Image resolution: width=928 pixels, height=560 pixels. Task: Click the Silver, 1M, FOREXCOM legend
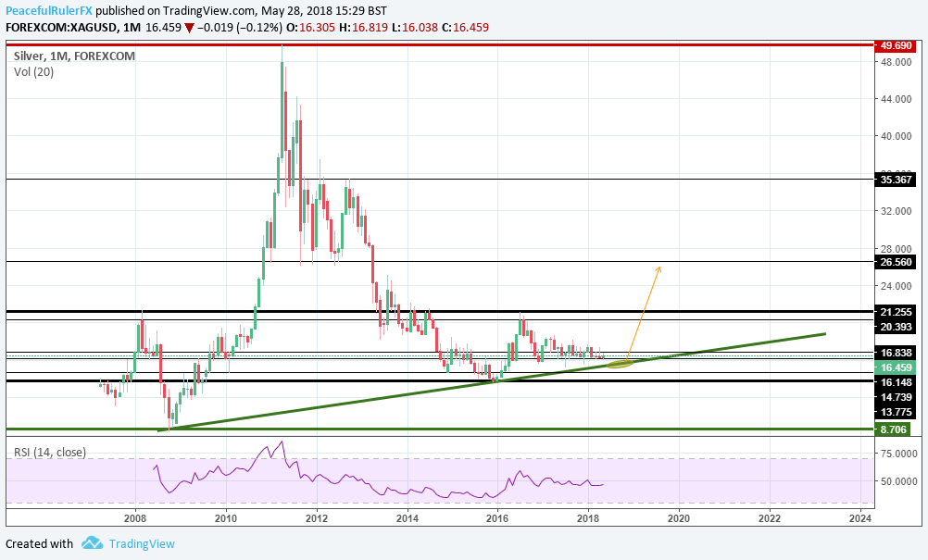[74, 56]
